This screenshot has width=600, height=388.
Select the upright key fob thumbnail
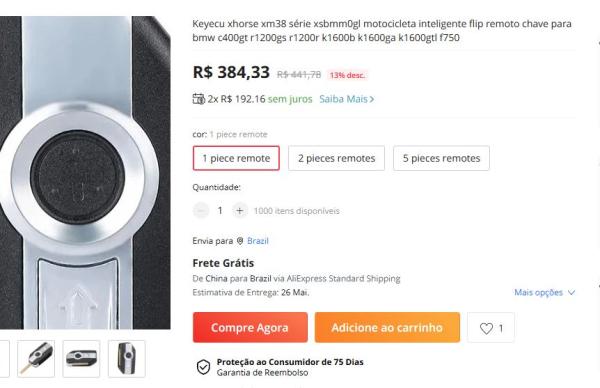[x=127, y=359]
